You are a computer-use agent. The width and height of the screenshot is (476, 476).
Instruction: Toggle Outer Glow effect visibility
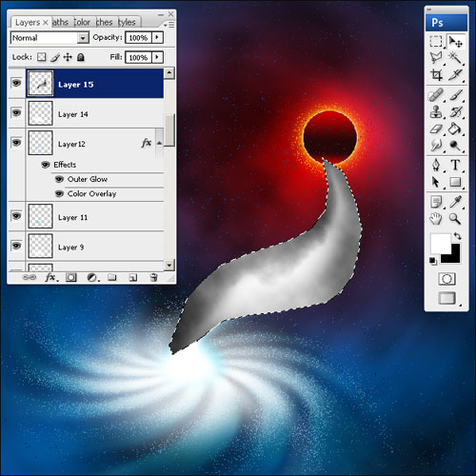tap(59, 179)
